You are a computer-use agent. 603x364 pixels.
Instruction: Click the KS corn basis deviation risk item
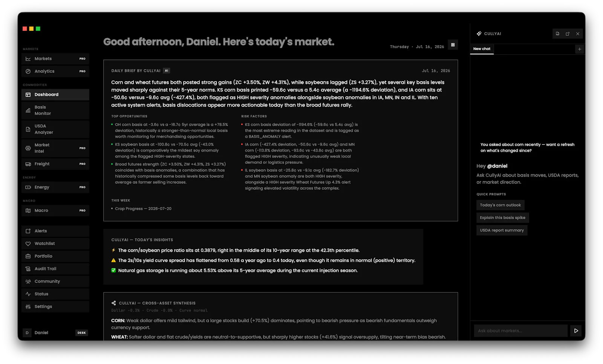(x=301, y=131)
